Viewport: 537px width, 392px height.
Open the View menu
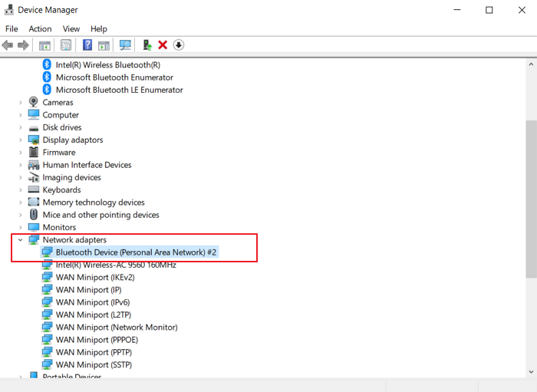[71, 29]
